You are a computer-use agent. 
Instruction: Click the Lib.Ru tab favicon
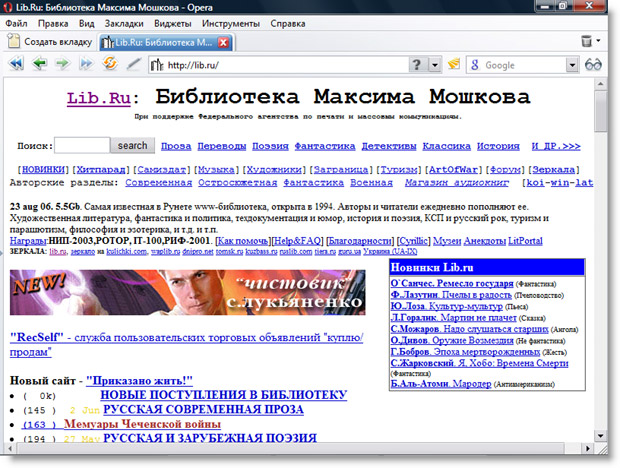[x=107, y=42]
